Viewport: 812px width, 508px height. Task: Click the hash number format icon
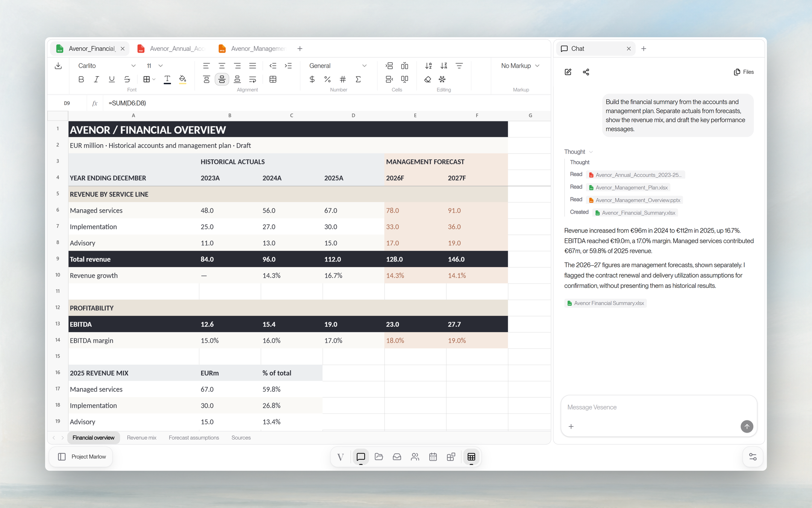point(343,79)
